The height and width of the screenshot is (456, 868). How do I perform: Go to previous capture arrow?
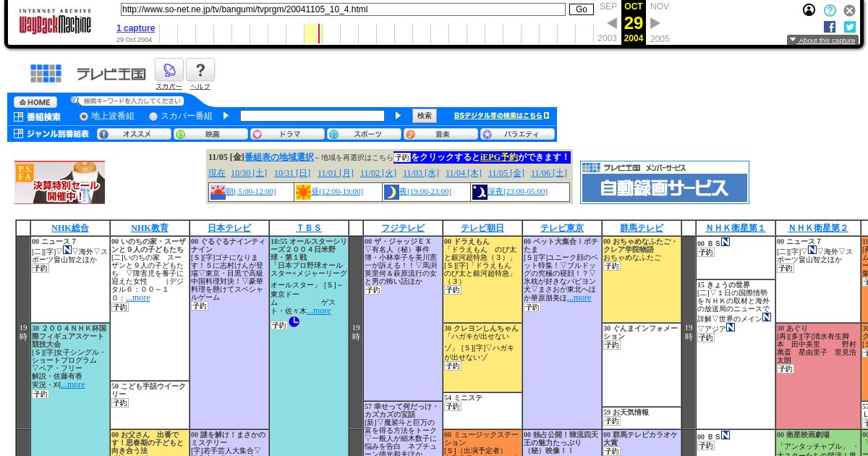612,23
